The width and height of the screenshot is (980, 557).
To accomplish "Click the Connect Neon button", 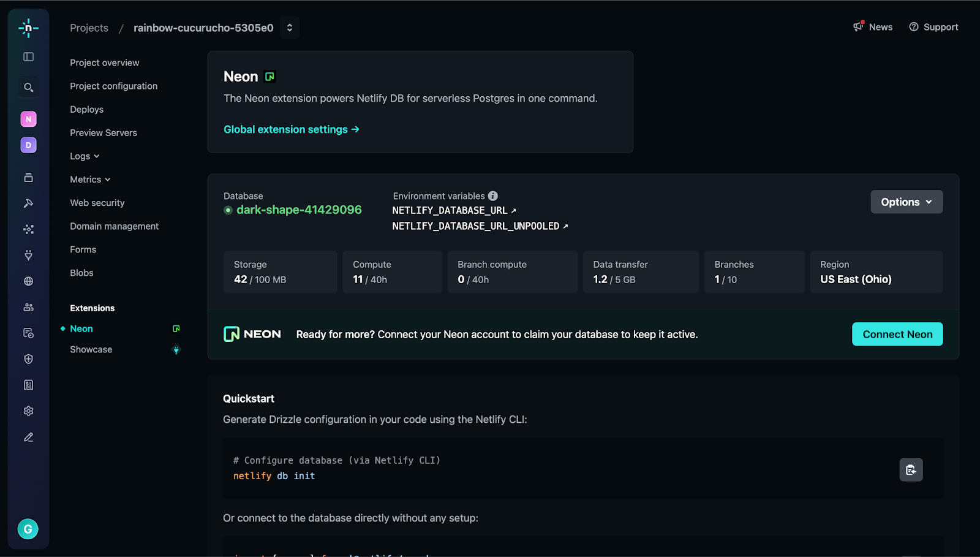I will click(897, 334).
